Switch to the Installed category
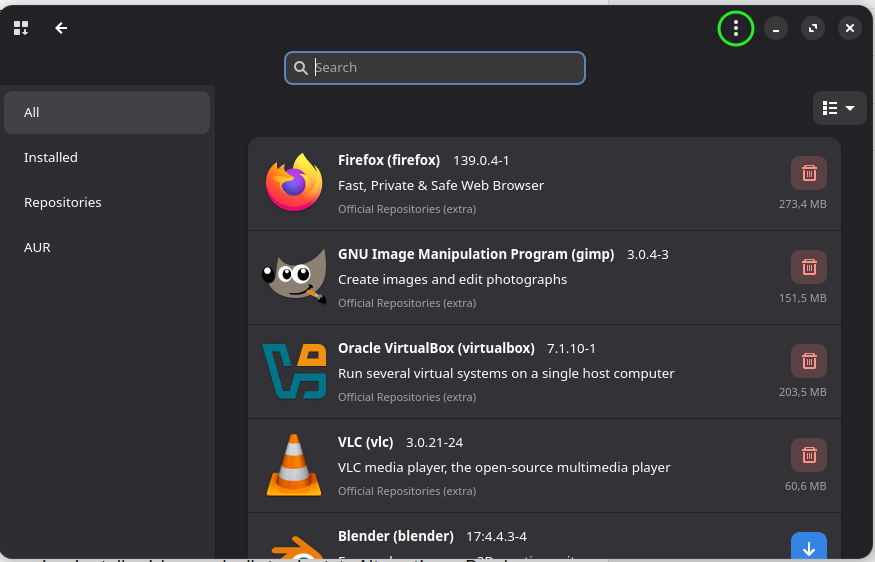Image resolution: width=875 pixels, height=562 pixels. coord(107,157)
